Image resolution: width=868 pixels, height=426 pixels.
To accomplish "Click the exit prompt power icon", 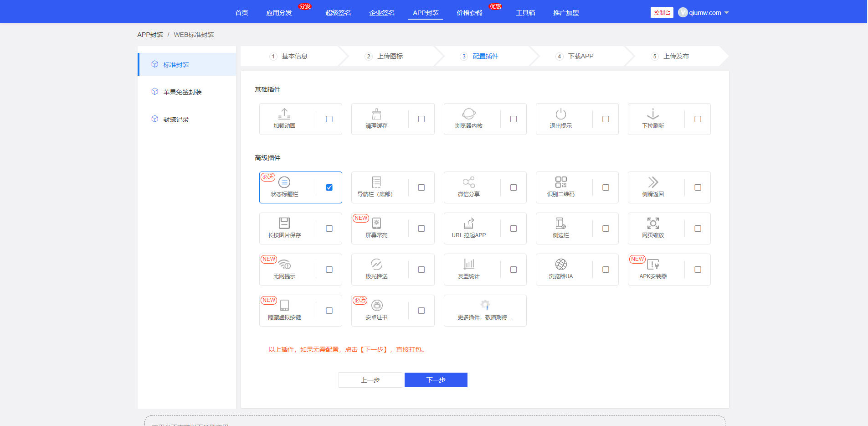I will (x=560, y=114).
